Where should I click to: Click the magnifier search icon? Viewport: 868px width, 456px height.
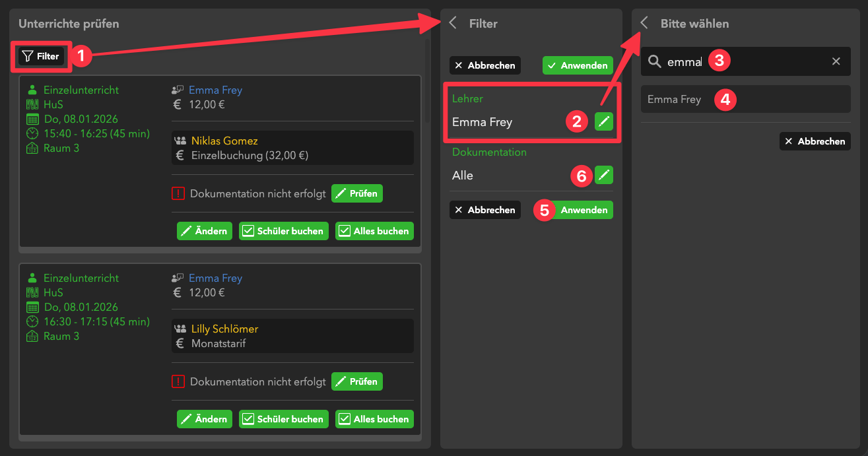(x=654, y=61)
